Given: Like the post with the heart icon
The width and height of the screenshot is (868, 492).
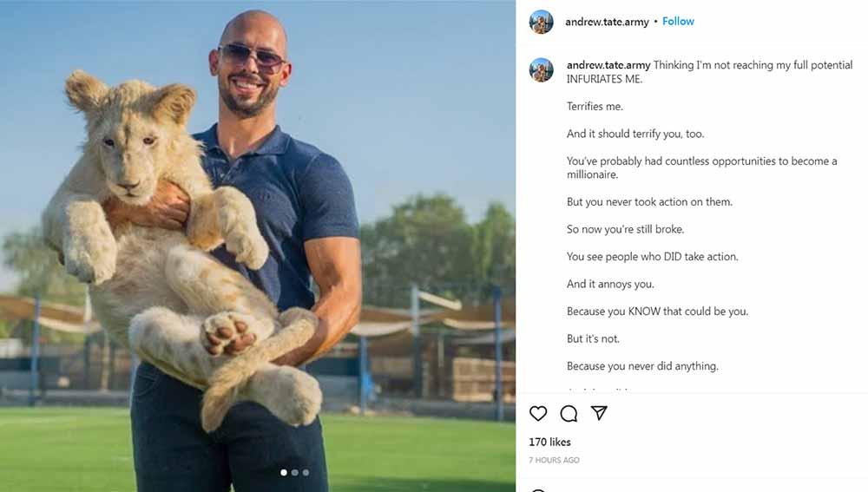Looking at the screenshot, I should pyautogui.click(x=537, y=413).
